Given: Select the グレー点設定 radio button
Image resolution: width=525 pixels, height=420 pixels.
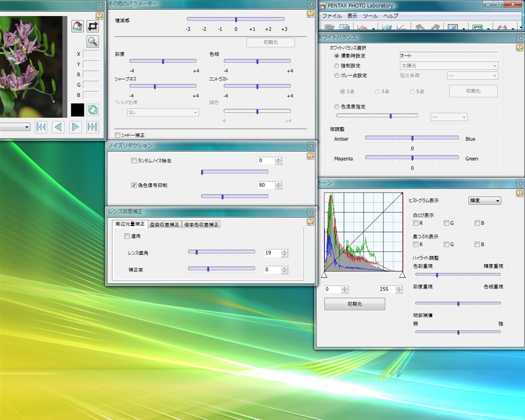Looking at the screenshot, I should [337, 76].
